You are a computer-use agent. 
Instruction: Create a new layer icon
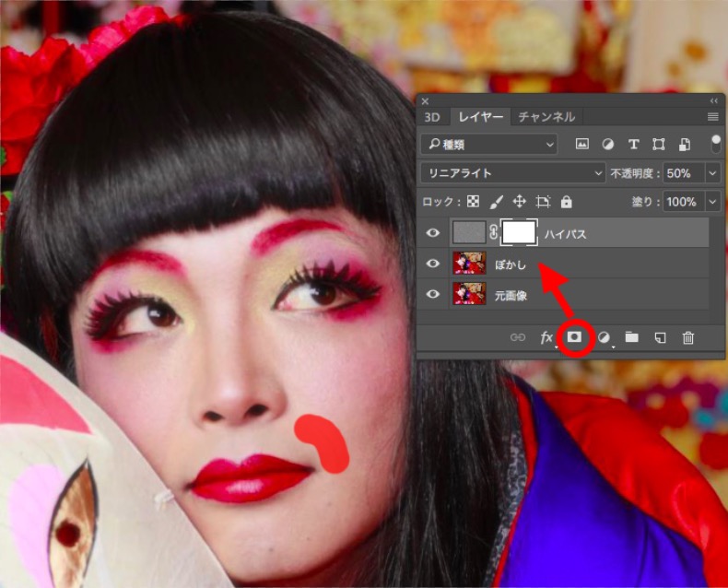[660, 337]
